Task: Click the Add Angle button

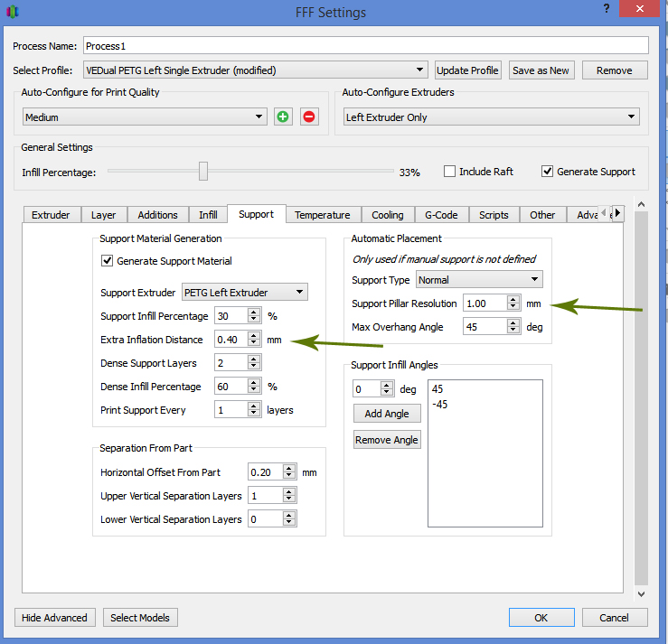Action: [x=386, y=414]
